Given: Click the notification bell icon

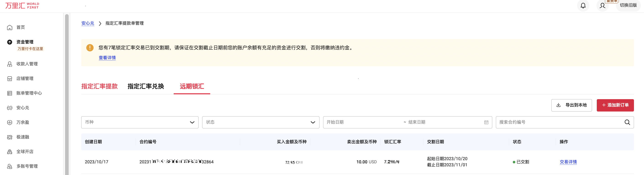Looking at the screenshot, I should click(583, 5).
